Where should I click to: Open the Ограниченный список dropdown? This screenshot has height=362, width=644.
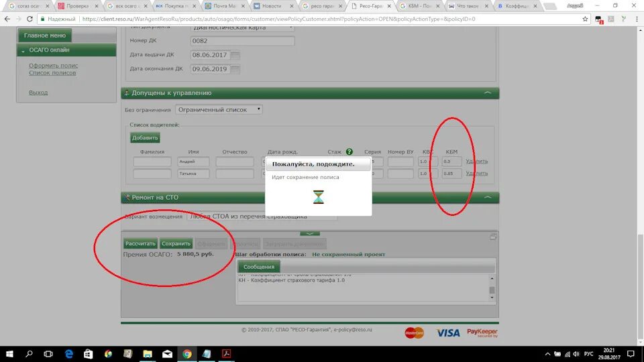click(219, 109)
